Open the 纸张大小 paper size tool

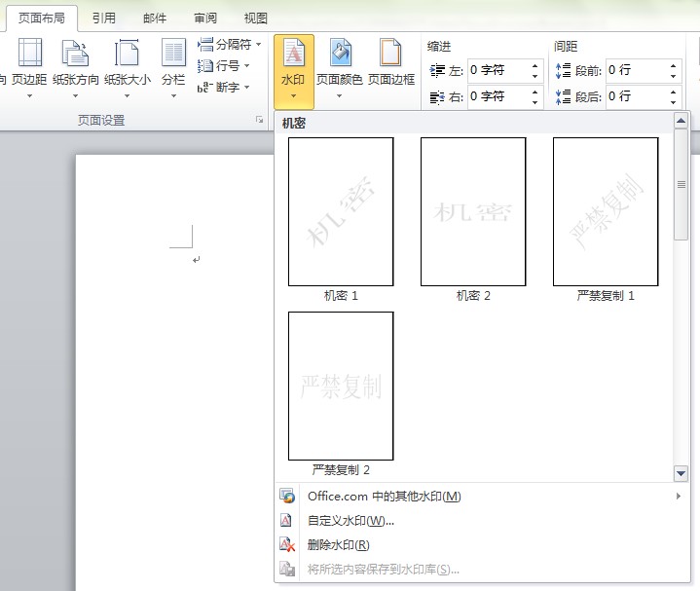[x=128, y=68]
